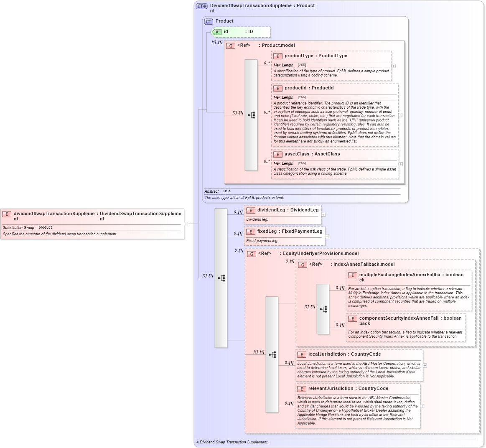
Task: Click the Max Length [255] row under assetClass
Action: [x=335, y=163]
